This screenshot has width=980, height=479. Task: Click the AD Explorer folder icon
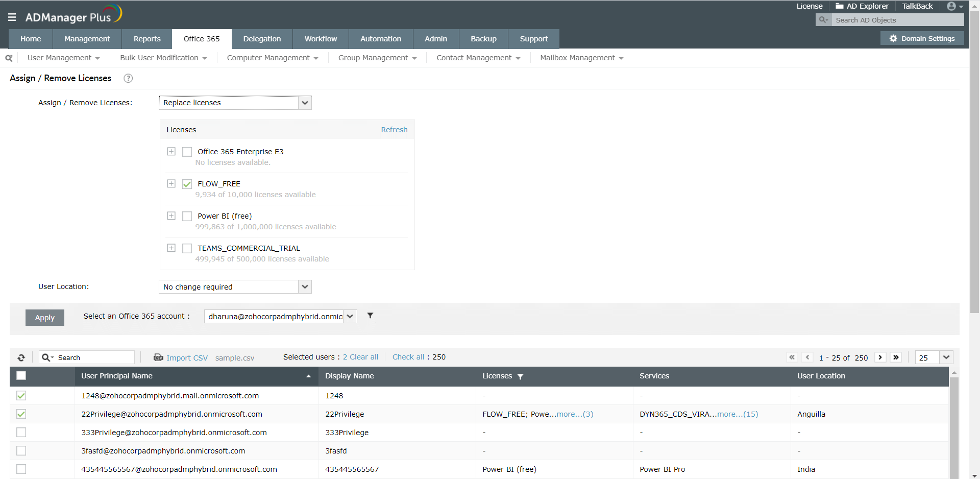[839, 6]
